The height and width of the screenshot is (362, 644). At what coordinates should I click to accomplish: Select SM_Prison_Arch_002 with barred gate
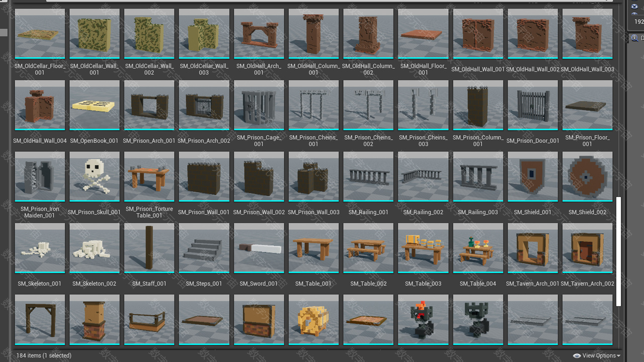coord(204,105)
